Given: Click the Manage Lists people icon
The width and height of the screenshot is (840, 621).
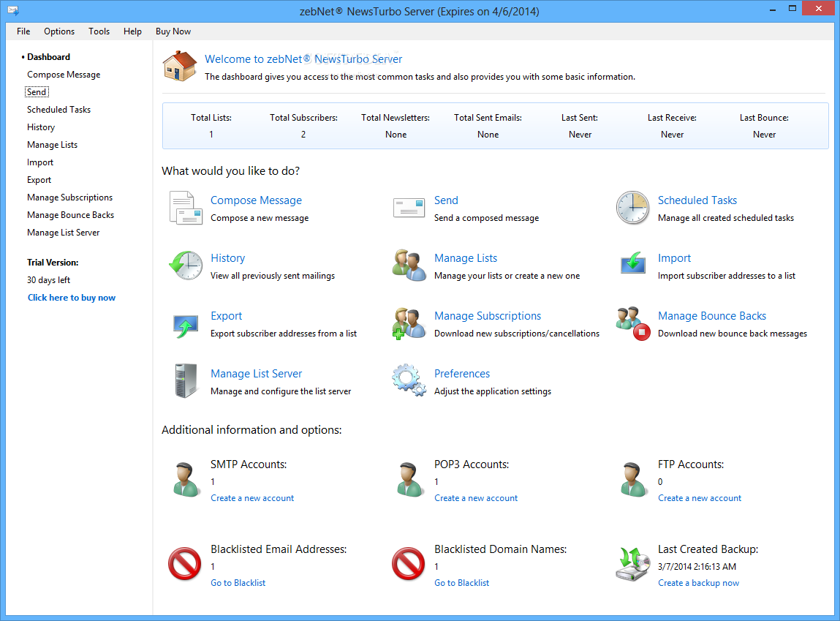Looking at the screenshot, I should click(x=409, y=266).
